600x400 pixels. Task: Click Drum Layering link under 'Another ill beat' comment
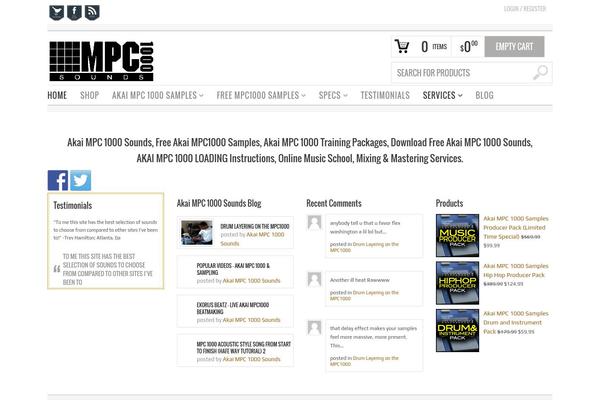364,296
